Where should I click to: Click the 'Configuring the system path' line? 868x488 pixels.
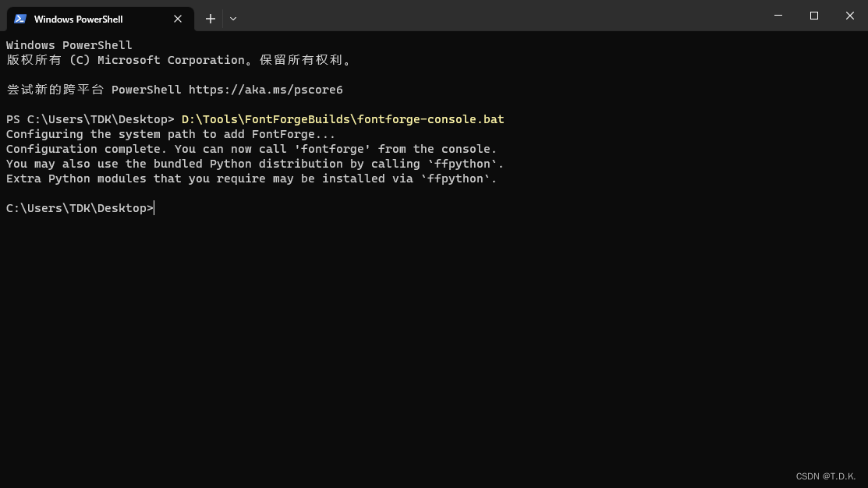pos(171,134)
